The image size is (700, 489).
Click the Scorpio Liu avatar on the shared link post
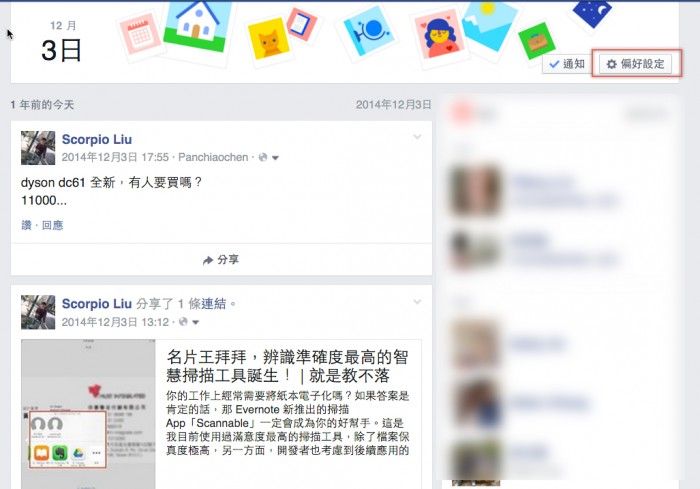pos(38,312)
